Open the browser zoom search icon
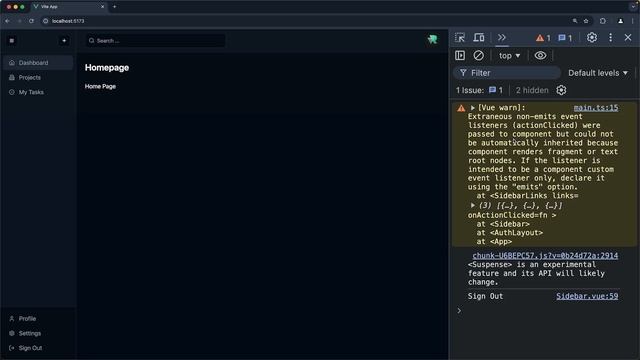The height and width of the screenshot is (360, 640). point(575,21)
